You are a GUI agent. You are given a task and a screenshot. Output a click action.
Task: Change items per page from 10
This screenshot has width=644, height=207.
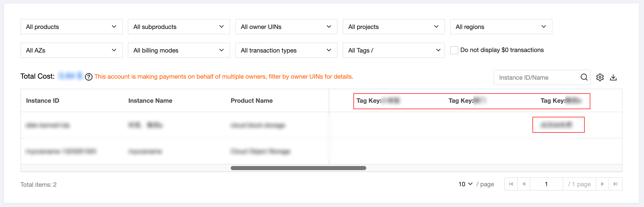pos(465,184)
